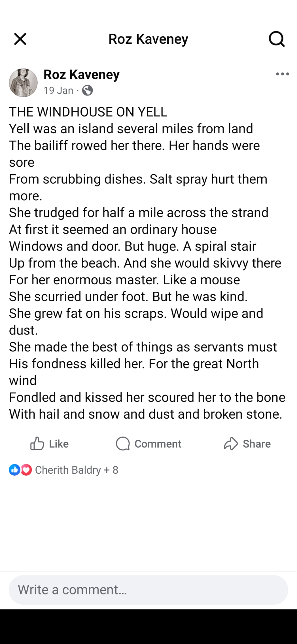Open the three-dot post options menu
The image size is (297, 644).
pyautogui.click(x=282, y=74)
